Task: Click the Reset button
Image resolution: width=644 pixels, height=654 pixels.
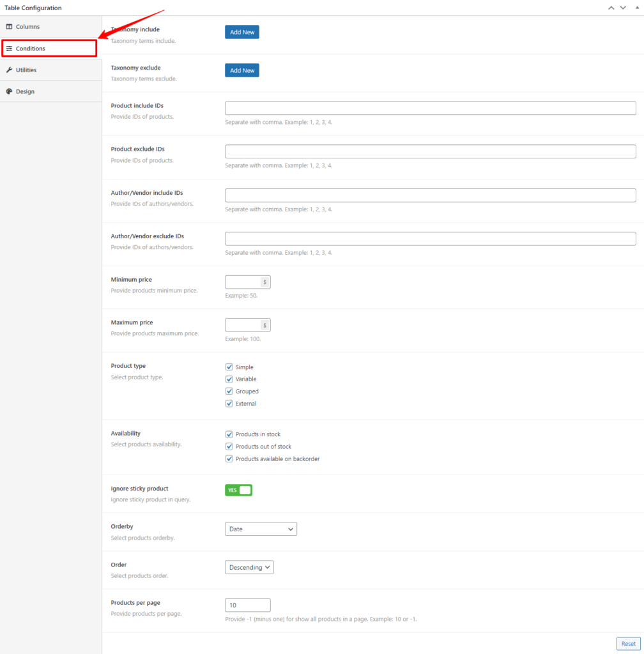Action: coord(628,643)
